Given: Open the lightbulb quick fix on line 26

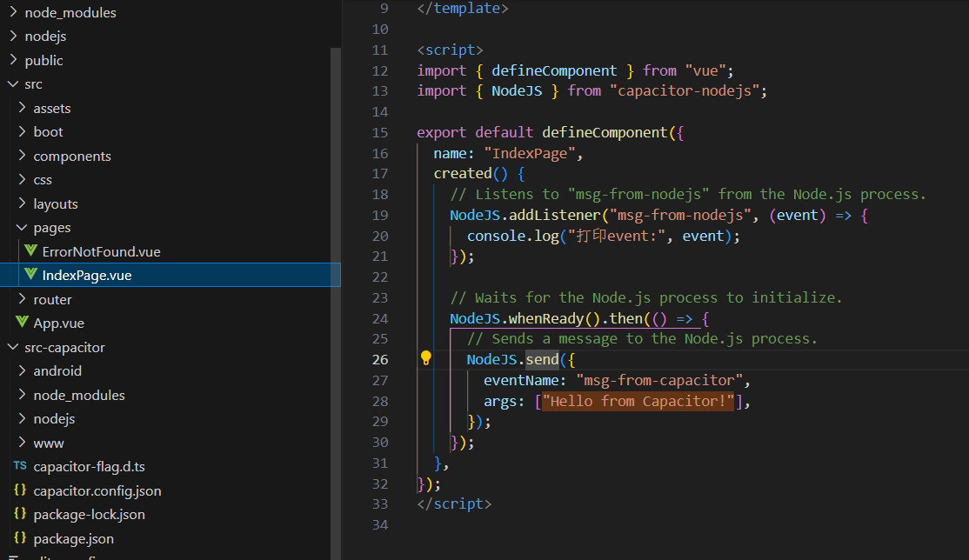Looking at the screenshot, I should [425, 358].
